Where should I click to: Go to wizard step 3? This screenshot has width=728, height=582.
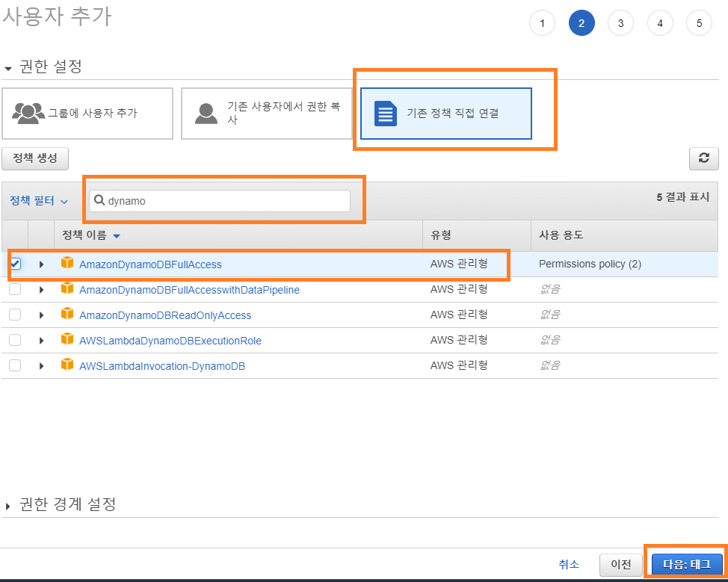tap(620, 23)
